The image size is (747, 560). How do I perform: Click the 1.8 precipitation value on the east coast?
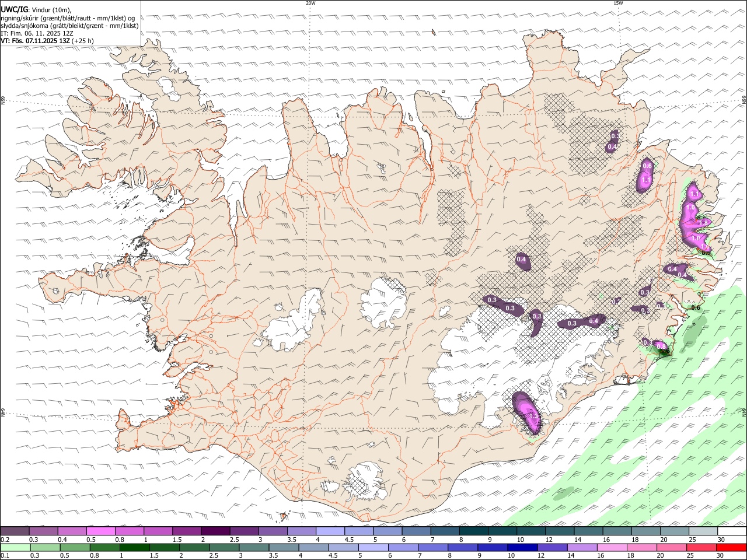tap(703, 222)
